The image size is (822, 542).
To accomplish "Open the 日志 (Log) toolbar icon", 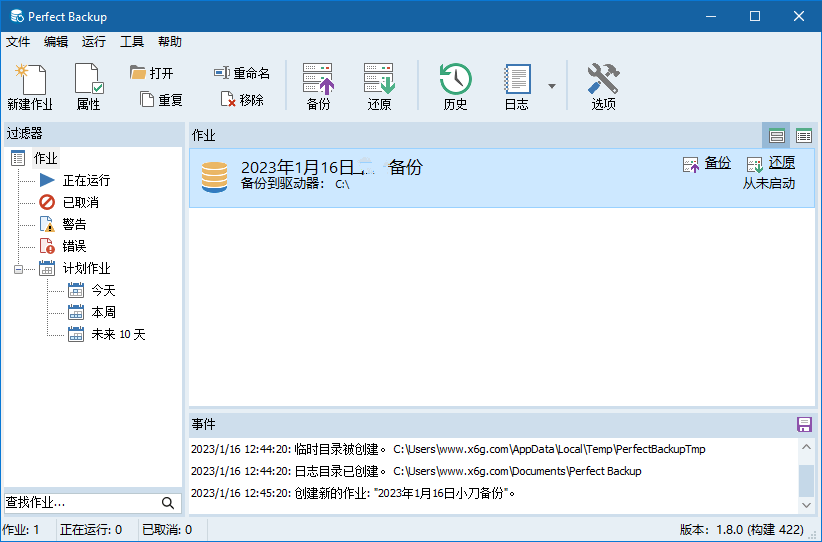I will pyautogui.click(x=516, y=85).
